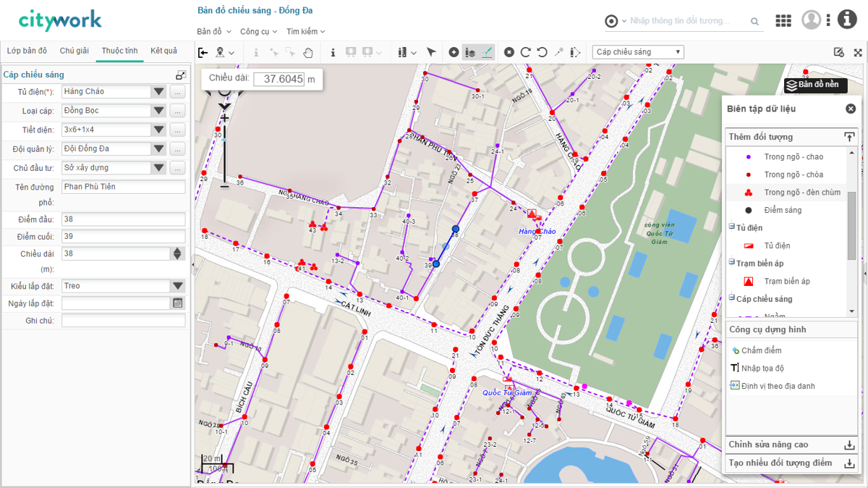This screenshot has height=488, width=868.
Task: Collapse the Tủ điện group in object list
Action: [732, 227]
